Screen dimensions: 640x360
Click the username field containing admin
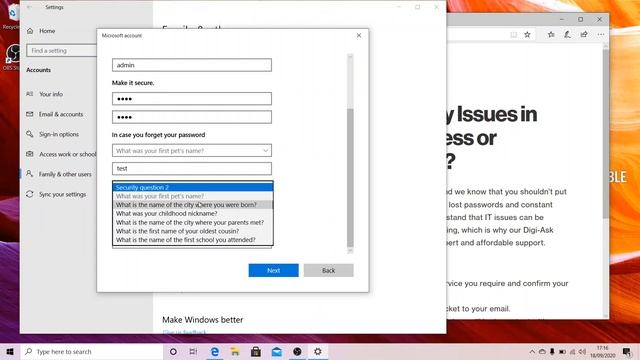click(x=192, y=65)
